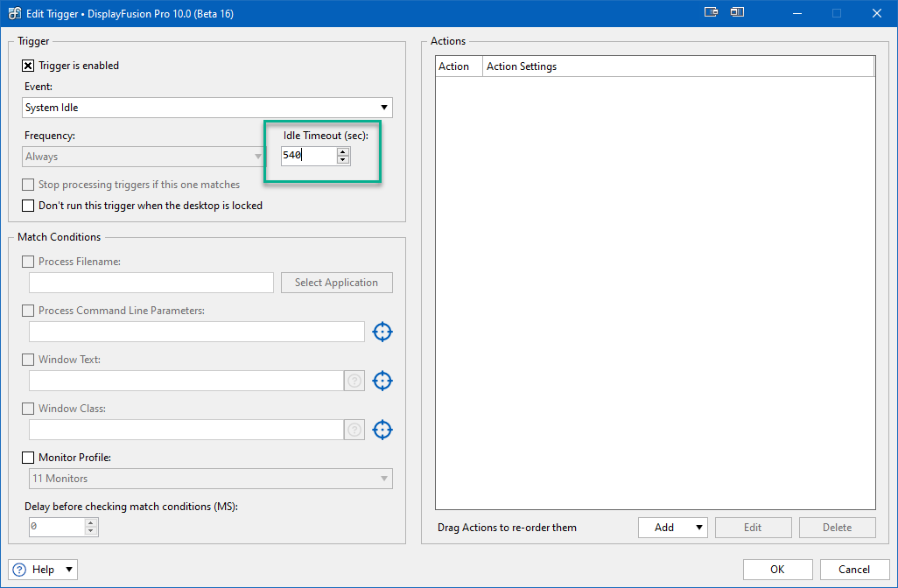
Task: Open help tooltip for Window Text field
Action: [354, 381]
